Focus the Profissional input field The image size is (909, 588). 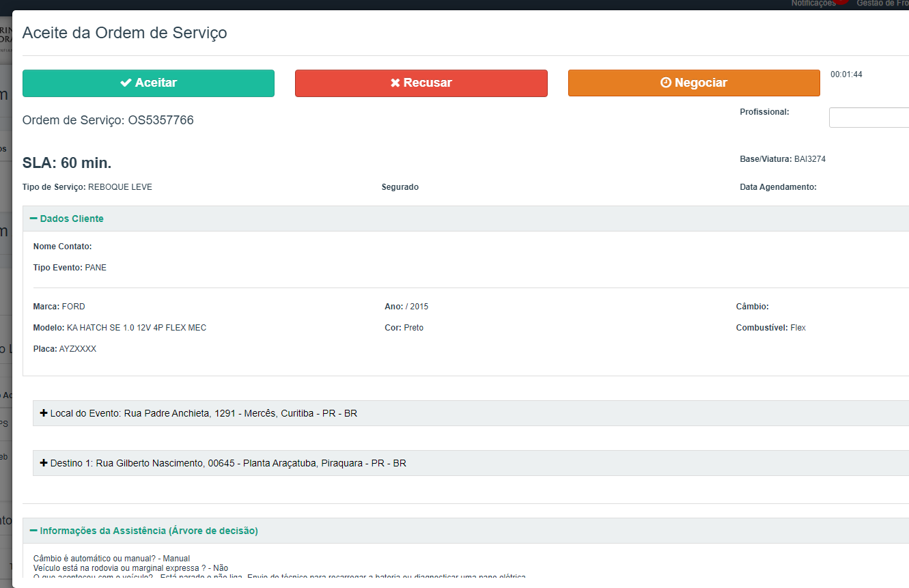(x=869, y=117)
